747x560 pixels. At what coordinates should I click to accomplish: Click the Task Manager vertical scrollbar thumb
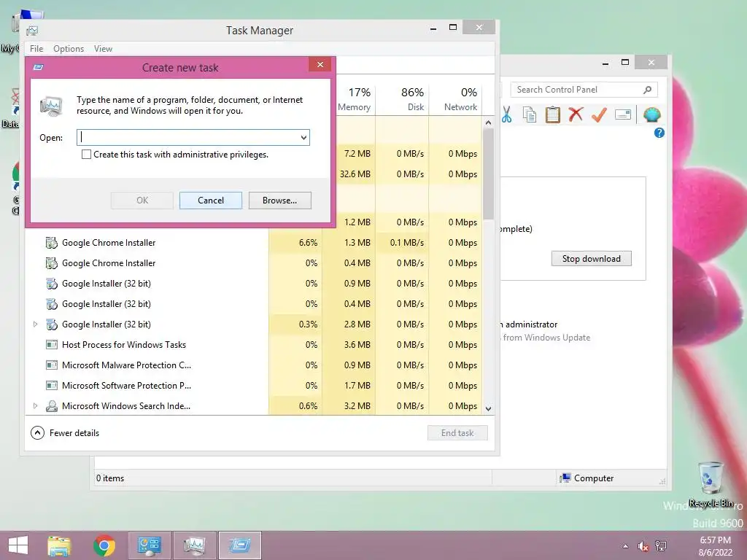point(488,174)
